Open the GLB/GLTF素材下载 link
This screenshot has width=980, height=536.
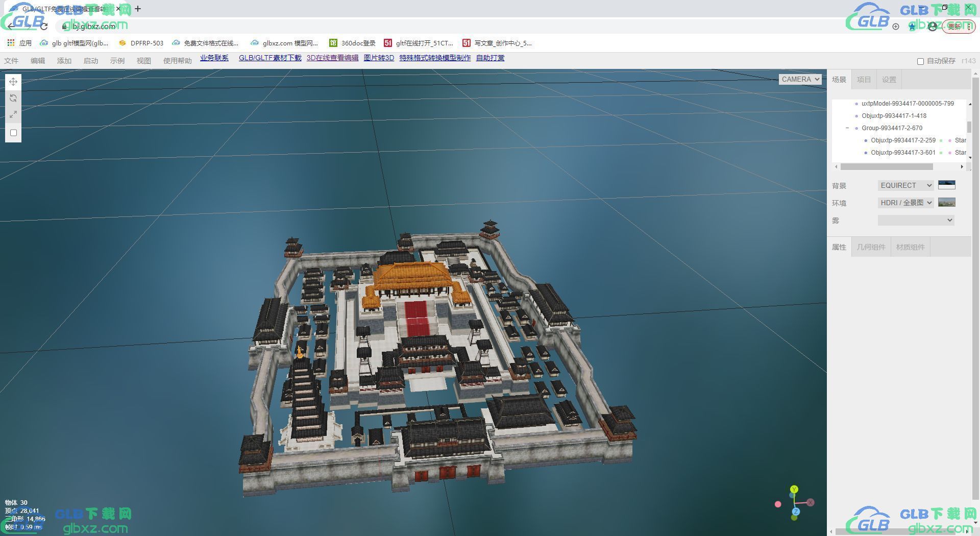(x=270, y=58)
